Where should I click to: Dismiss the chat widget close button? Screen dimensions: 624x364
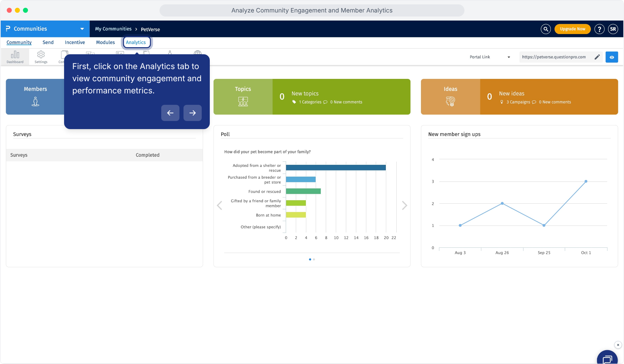(618, 345)
